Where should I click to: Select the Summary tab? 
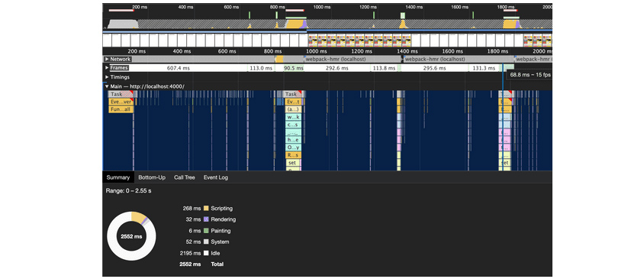point(118,177)
